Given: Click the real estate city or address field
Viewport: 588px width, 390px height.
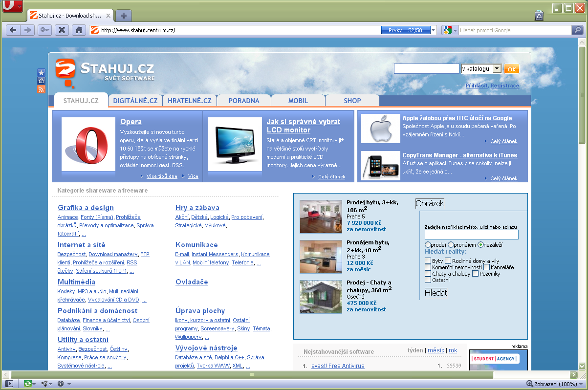Looking at the screenshot, I should (472, 235).
